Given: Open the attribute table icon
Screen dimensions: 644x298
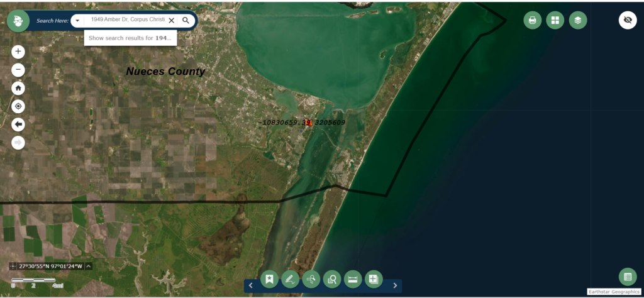Looking at the screenshot, I should point(628,277).
